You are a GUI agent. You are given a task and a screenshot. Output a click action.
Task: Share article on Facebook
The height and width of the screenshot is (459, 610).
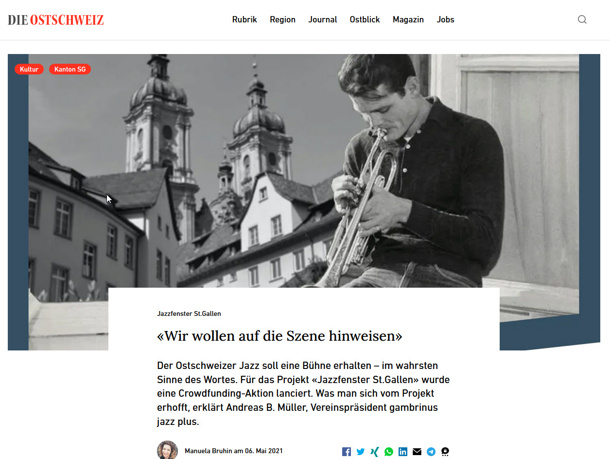[346, 452]
